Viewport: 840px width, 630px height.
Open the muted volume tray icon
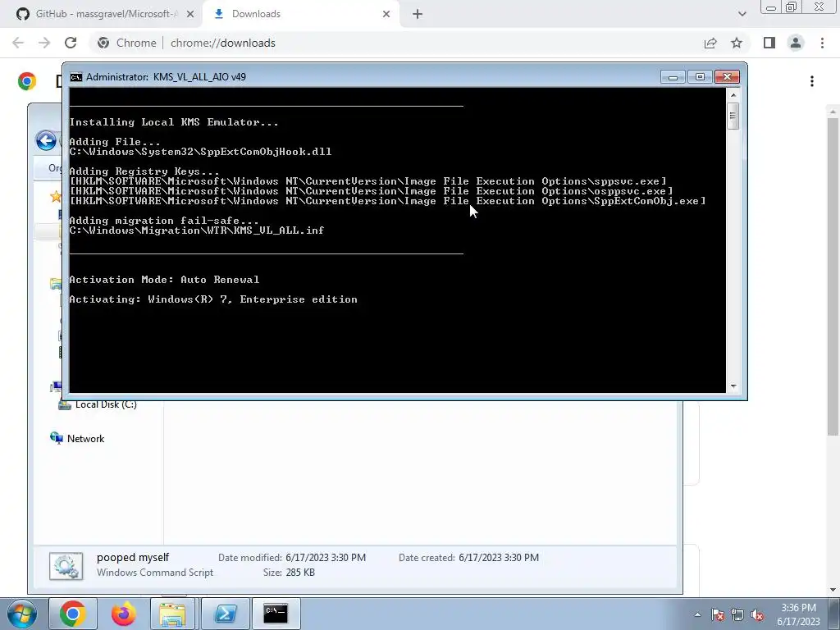(757, 614)
